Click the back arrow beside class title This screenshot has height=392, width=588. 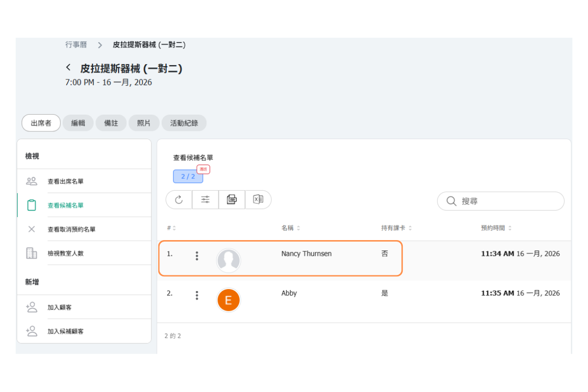(x=69, y=68)
